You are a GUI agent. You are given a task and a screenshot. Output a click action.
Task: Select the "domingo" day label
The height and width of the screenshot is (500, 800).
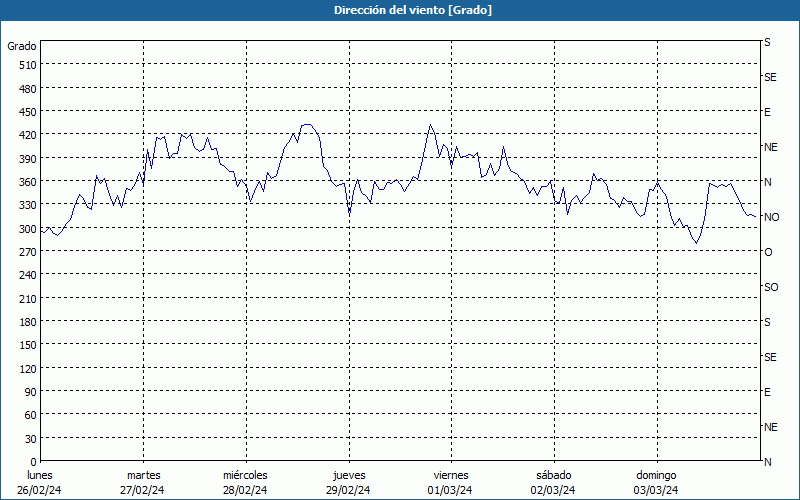[x=656, y=476]
